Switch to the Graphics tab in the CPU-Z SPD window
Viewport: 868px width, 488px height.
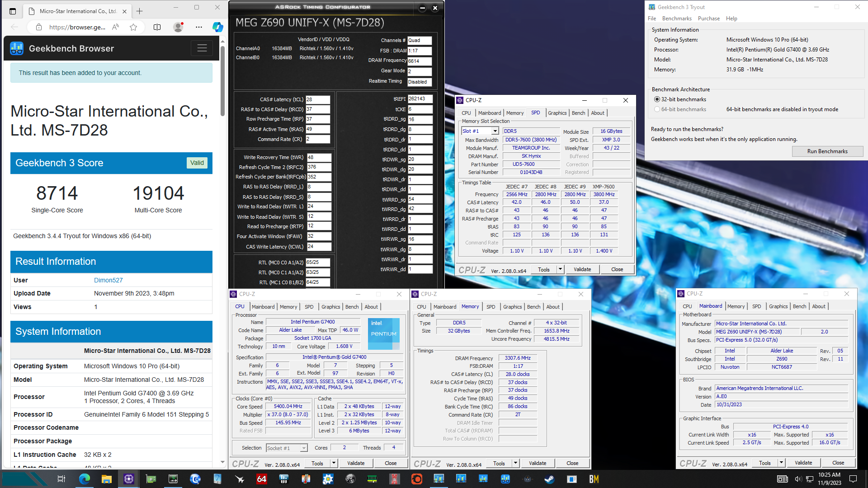557,113
